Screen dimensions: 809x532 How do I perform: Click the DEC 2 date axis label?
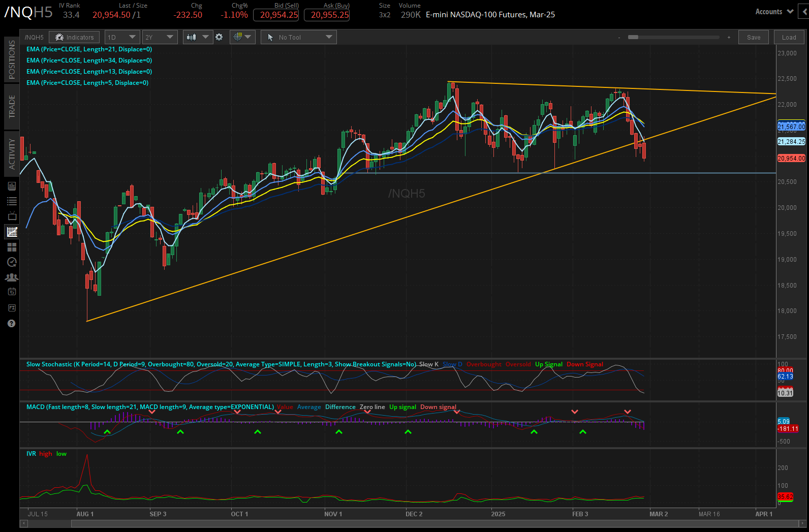414,514
